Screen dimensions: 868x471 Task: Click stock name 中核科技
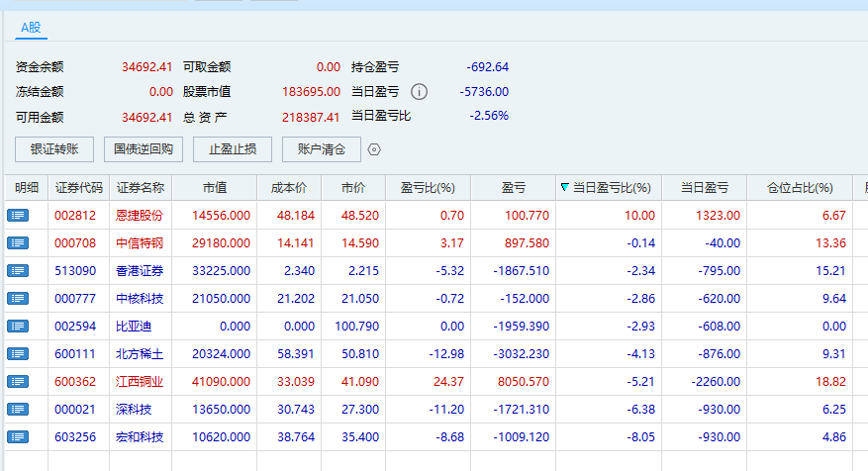[x=140, y=298]
